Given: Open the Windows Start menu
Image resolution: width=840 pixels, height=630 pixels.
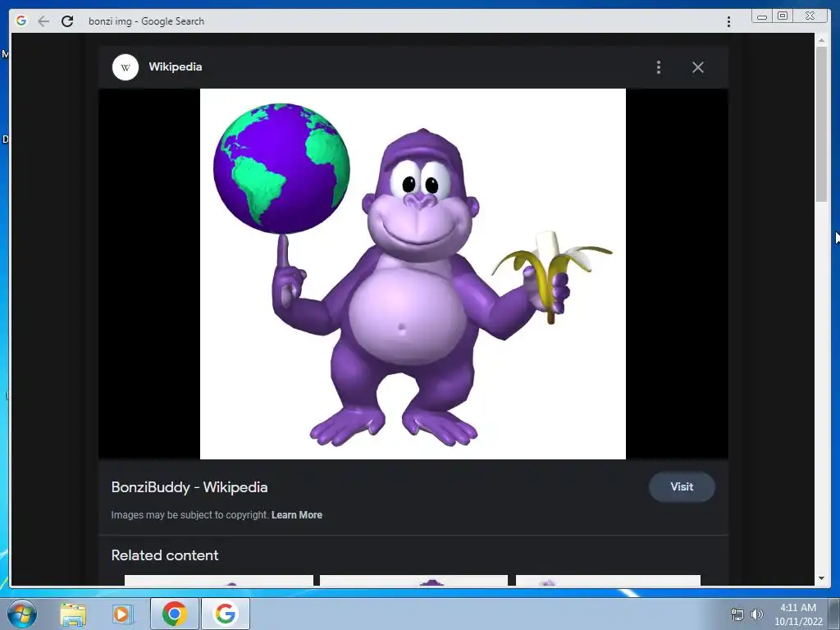Looking at the screenshot, I should coord(22,614).
